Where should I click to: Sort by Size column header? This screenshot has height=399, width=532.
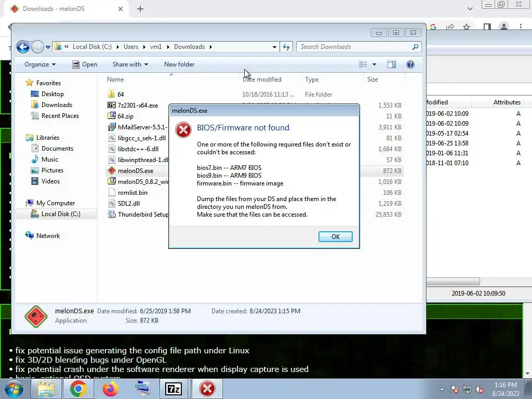pyautogui.click(x=372, y=79)
